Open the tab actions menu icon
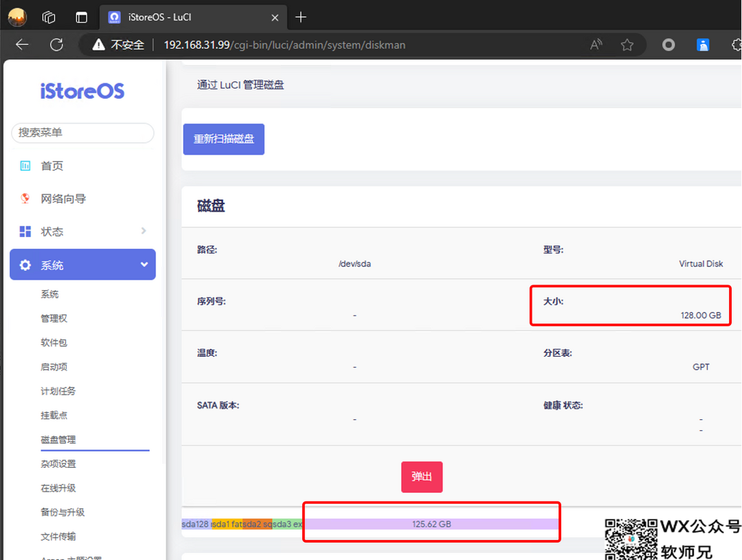Screen dimensions: 742x560 pos(81,17)
